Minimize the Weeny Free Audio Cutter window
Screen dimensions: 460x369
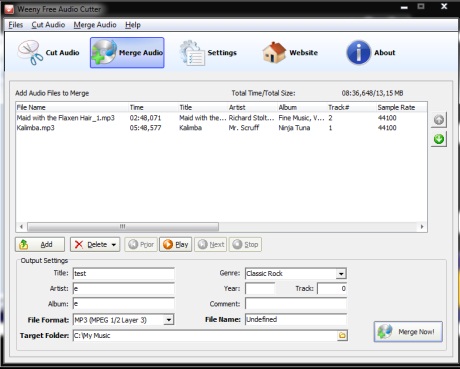pyautogui.click(x=404, y=7)
